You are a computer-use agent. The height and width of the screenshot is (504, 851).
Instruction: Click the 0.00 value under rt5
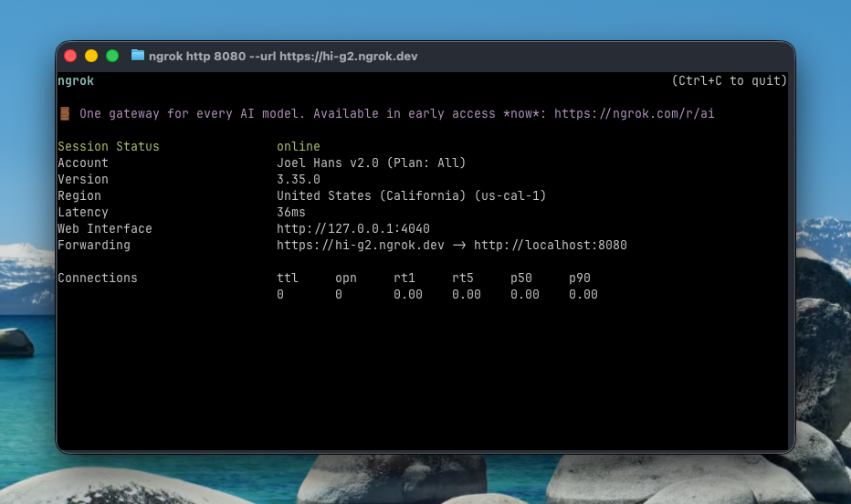tap(467, 295)
